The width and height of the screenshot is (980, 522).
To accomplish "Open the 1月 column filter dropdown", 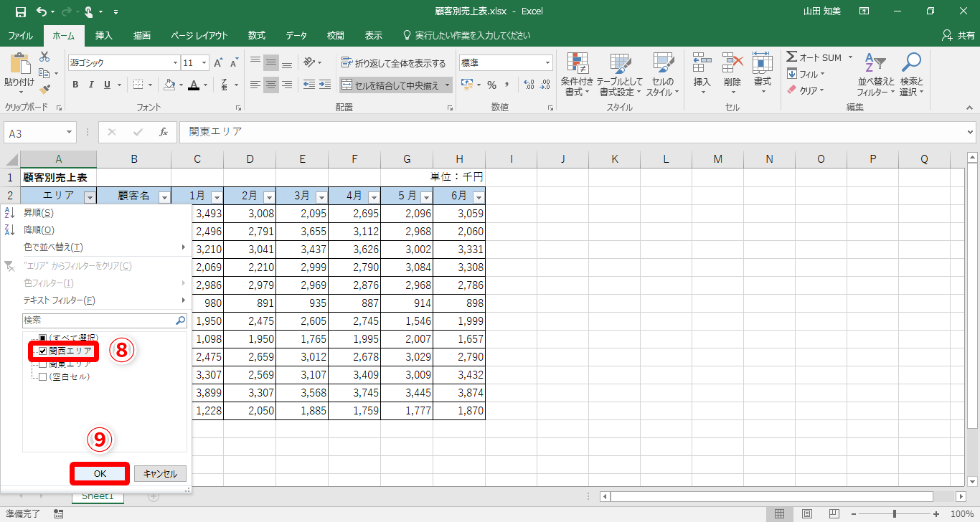I will coord(217,197).
